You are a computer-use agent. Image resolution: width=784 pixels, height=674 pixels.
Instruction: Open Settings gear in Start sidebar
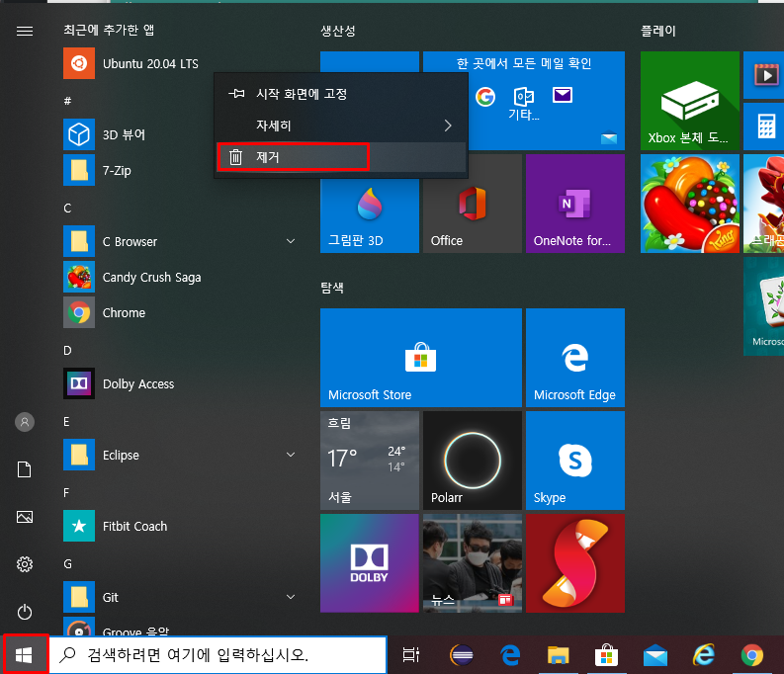click(x=25, y=564)
